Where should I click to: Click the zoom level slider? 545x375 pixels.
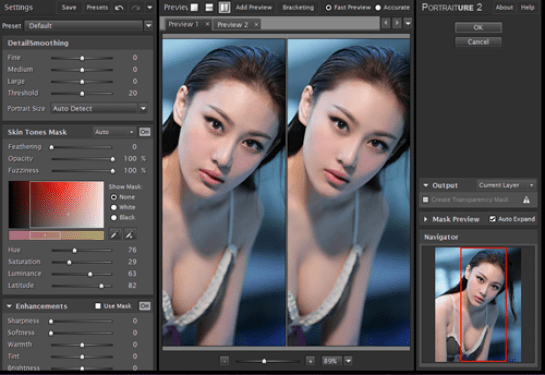click(x=267, y=361)
